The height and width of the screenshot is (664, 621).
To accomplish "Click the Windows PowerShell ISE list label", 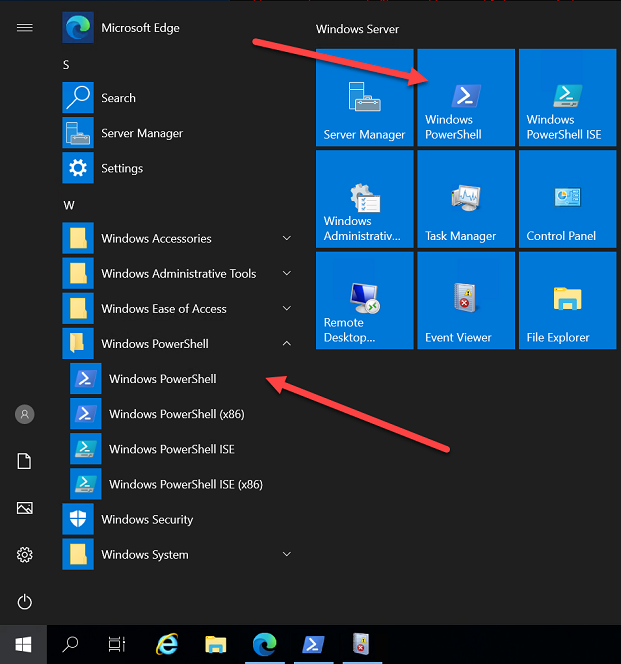I will pyautogui.click(x=172, y=449).
